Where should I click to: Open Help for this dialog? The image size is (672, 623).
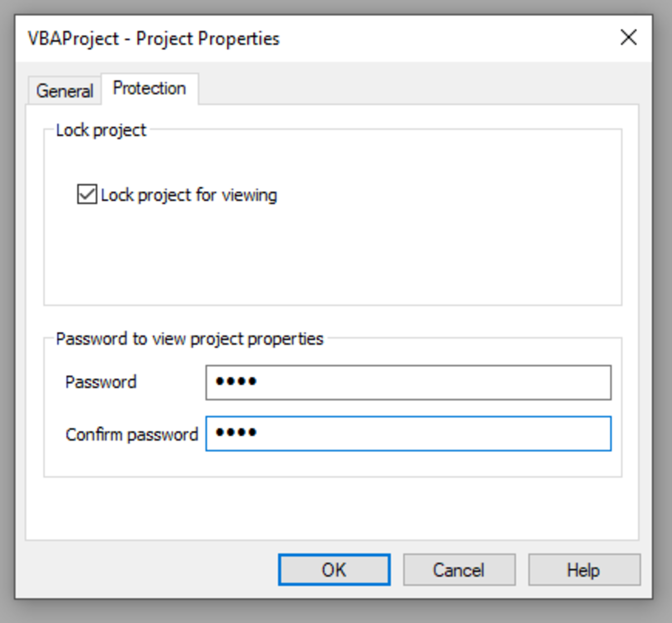coord(584,570)
